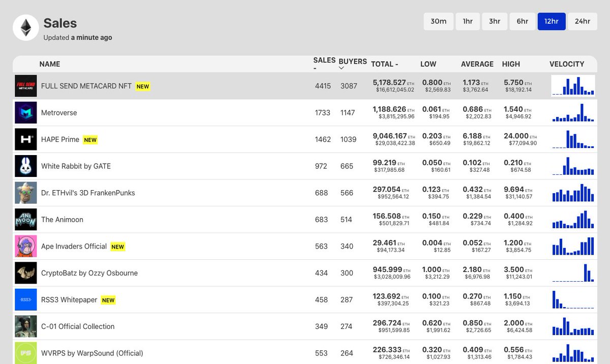
Task: Click the Ape Invaders Official avatar
Action: tap(26, 246)
